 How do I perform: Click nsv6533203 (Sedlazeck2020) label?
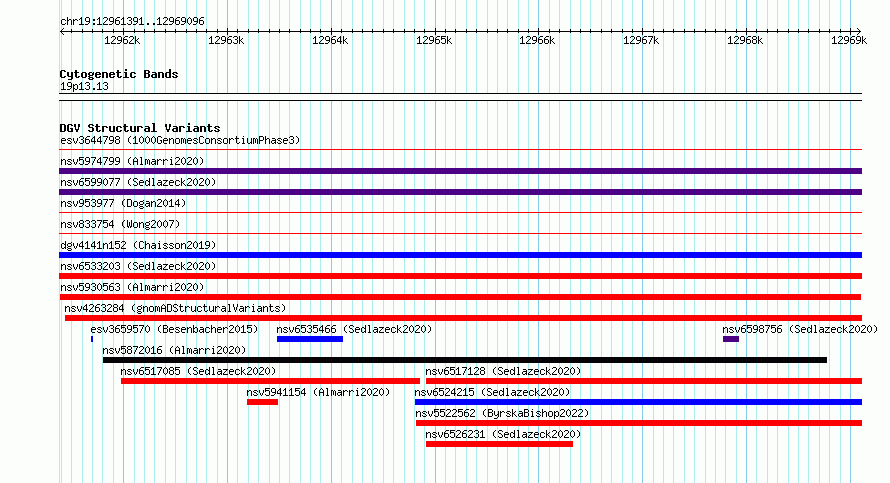point(138,266)
